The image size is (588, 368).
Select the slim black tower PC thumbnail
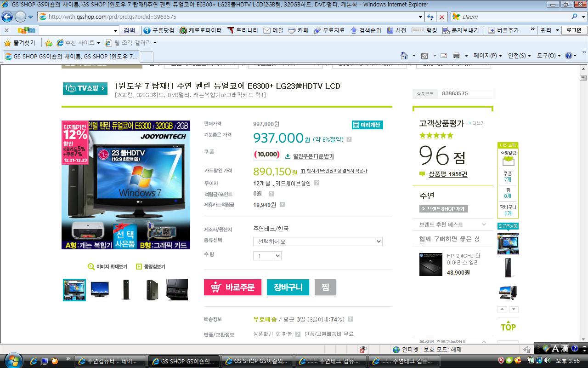125,290
